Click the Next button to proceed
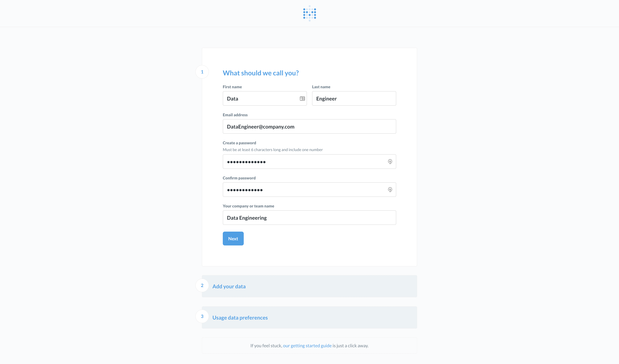This screenshot has width=619, height=364. point(233,238)
